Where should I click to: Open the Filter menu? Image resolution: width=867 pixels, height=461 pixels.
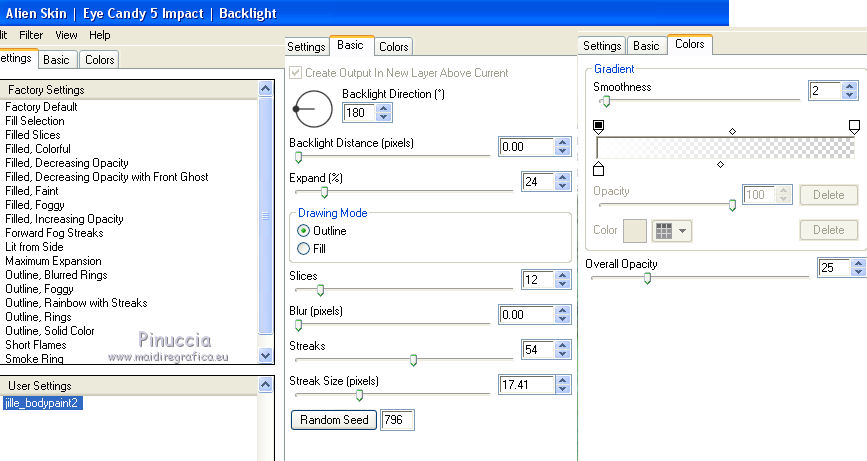point(31,35)
